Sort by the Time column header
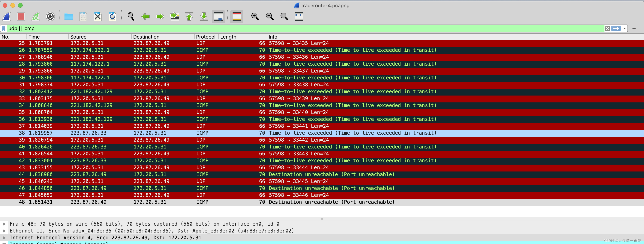The width and height of the screenshot is (644, 244). pos(48,37)
